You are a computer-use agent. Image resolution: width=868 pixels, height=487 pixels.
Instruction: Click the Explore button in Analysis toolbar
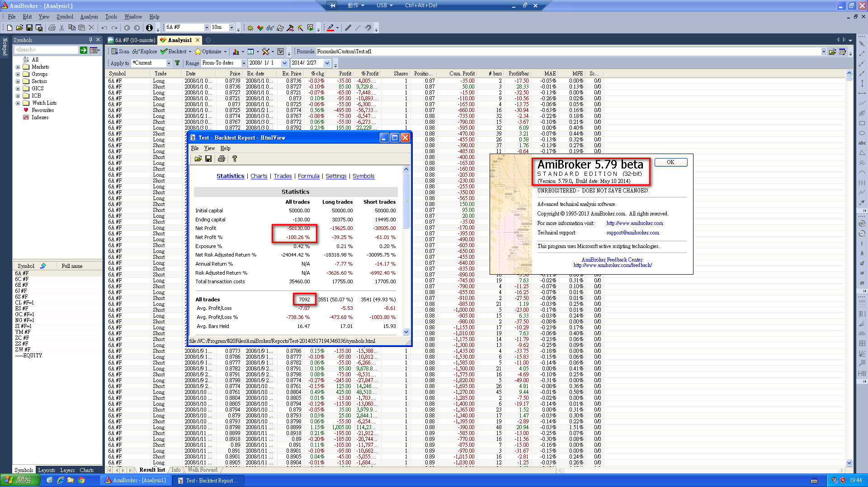click(145, 52)
